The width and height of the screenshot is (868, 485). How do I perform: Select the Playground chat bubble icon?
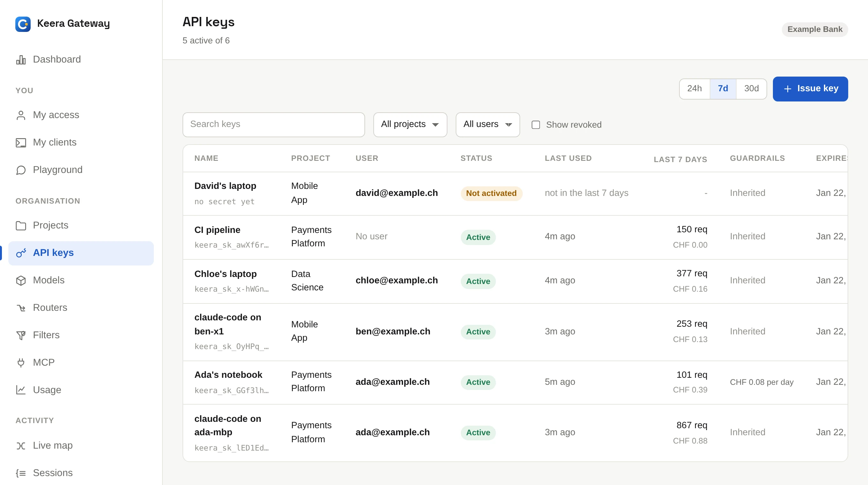point(21,170)
